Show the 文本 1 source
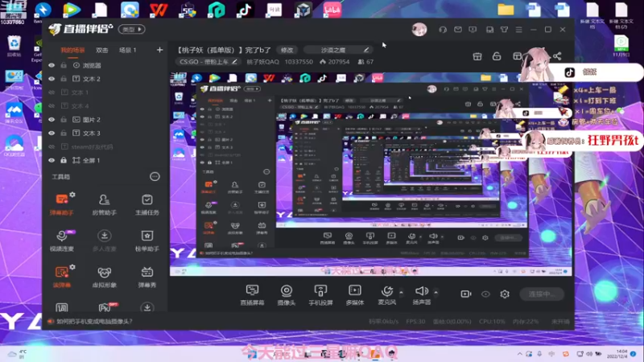Image resolution: width=644 pixels, height=362 pixels. [52, 93]
